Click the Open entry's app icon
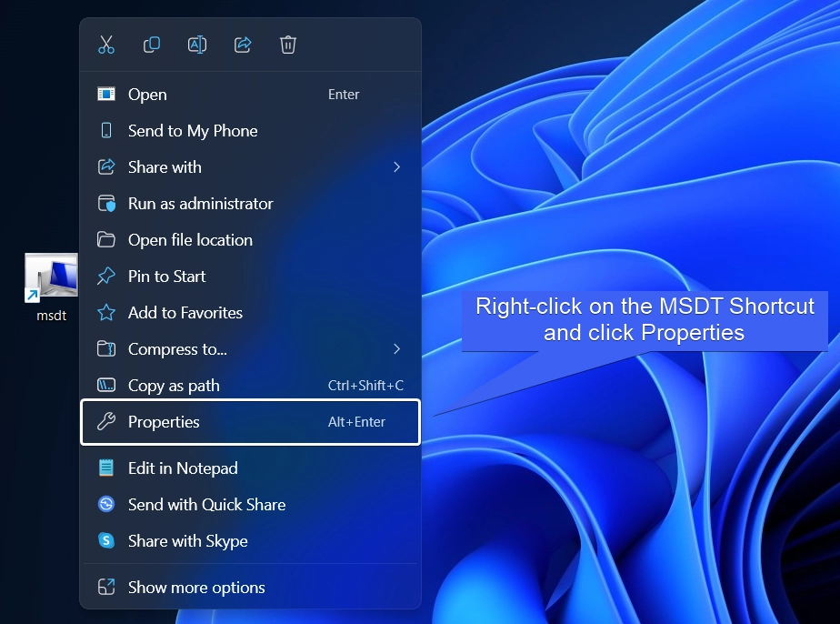The image size is (840, 624). (106, 95)
